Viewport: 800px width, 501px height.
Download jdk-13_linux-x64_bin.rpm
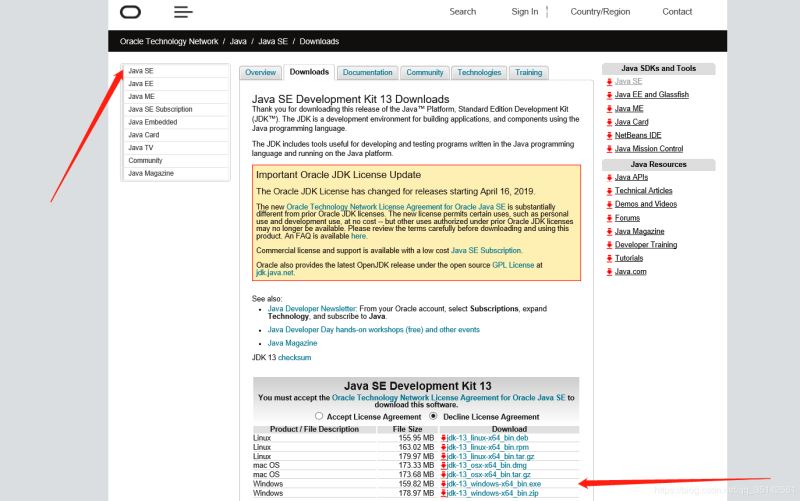pyautogui.click(x=488, y=447)
